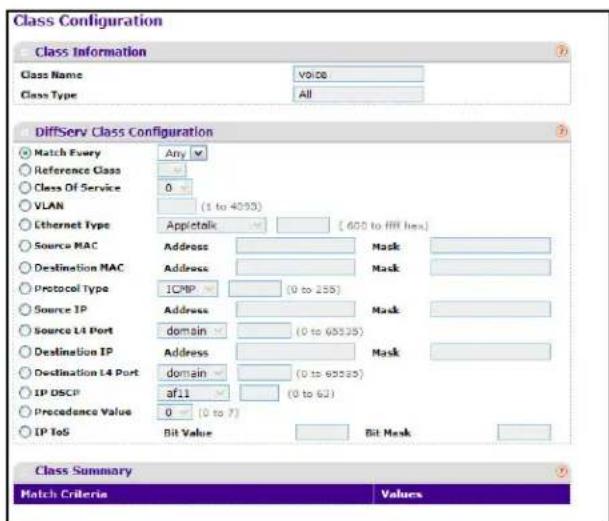Image resolution: width=609 pixels, height=521 pixels.
Task: Open the Source L4 Port domain dropdown
Action: pos(192,331)
